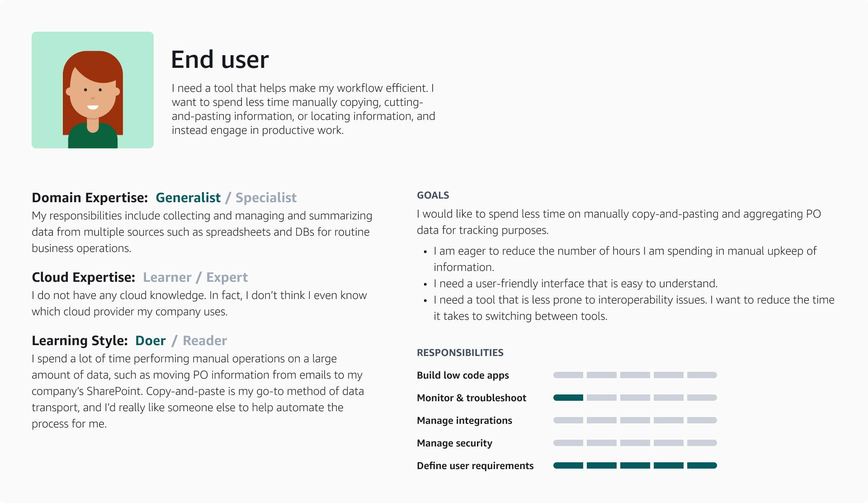The image size is (868, 503).
Task: Click last segment of Define user requirements bar
Action: pos(702,465)
